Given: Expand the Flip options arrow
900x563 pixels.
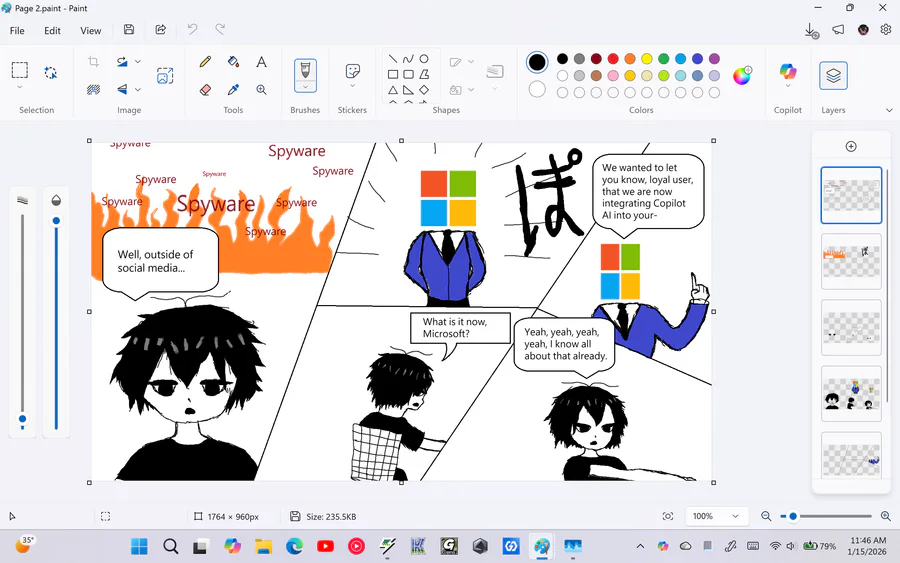Looking at the screenshot, I should point(138,90).
